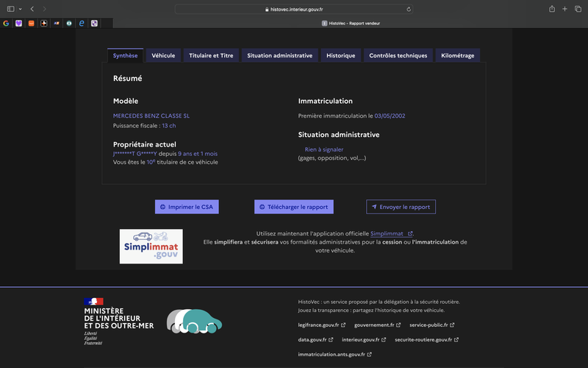Select the Situation administrative tab
Viewport: 588px width, 368px height.
coord(280,56)
